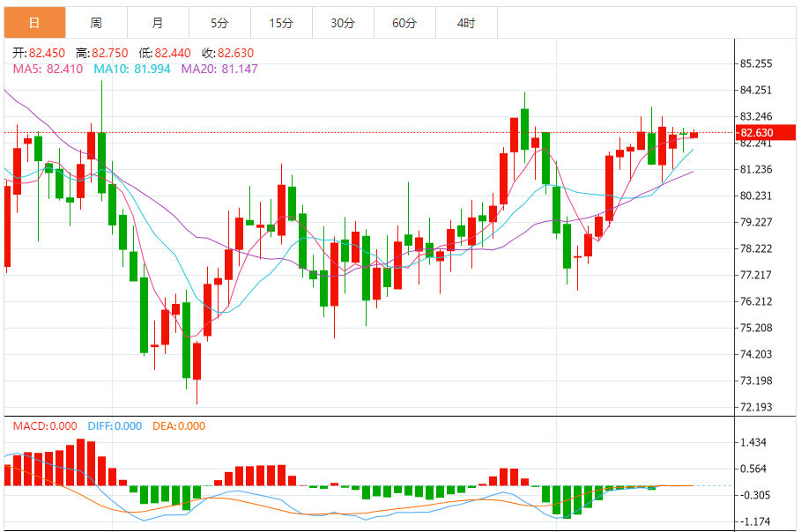
Task: Click the red 82.630 current price label
Action: 765,133
